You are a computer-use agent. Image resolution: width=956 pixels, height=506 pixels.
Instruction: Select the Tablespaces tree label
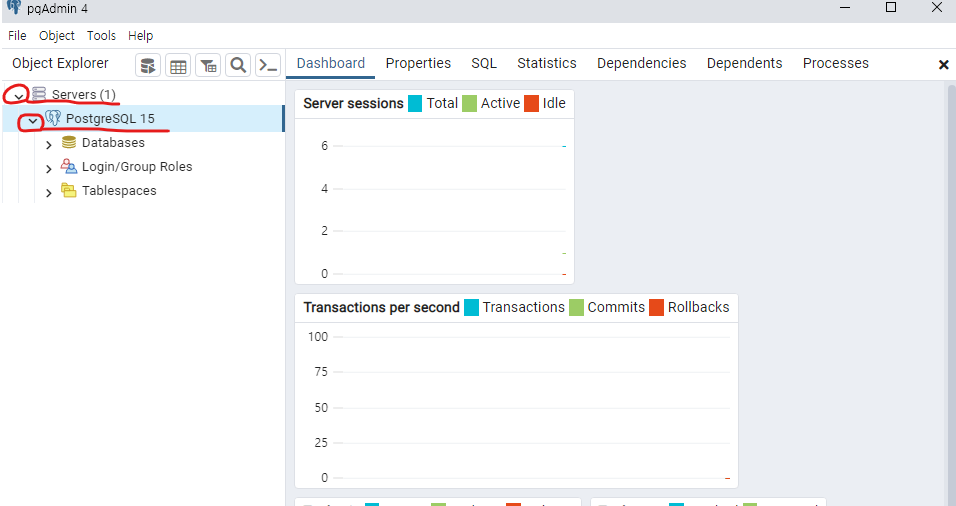pyautogui.click(x=119, y=191)
